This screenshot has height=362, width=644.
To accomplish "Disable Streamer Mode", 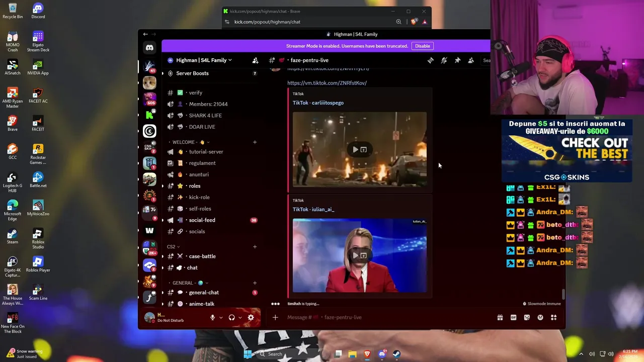I will pos(423,46).
